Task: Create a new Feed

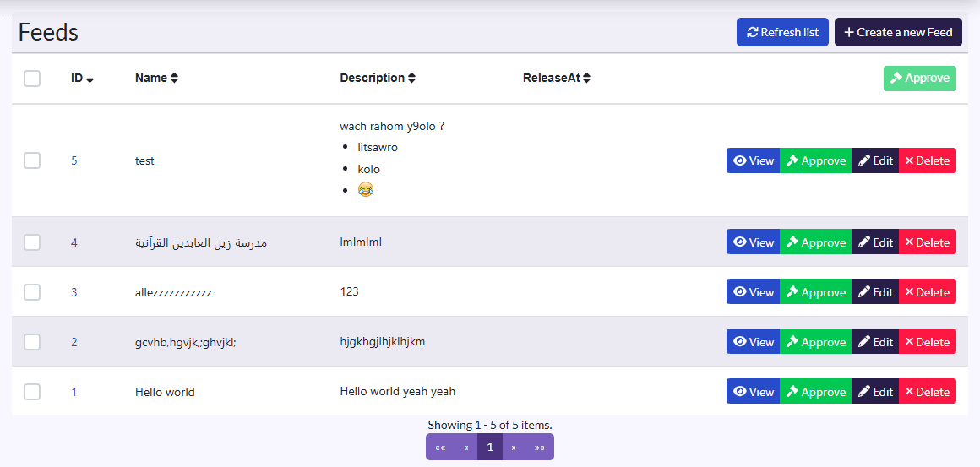Action: (898, 32)
